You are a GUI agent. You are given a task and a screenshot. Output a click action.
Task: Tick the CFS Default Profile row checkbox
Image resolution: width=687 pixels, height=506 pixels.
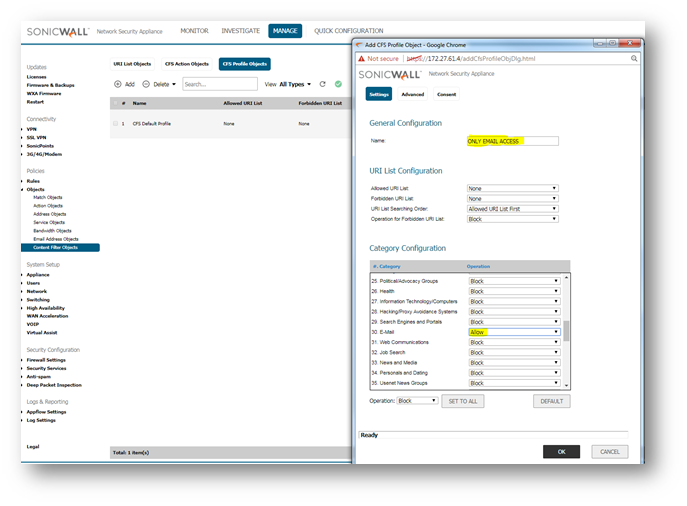(x=115, y=123)
